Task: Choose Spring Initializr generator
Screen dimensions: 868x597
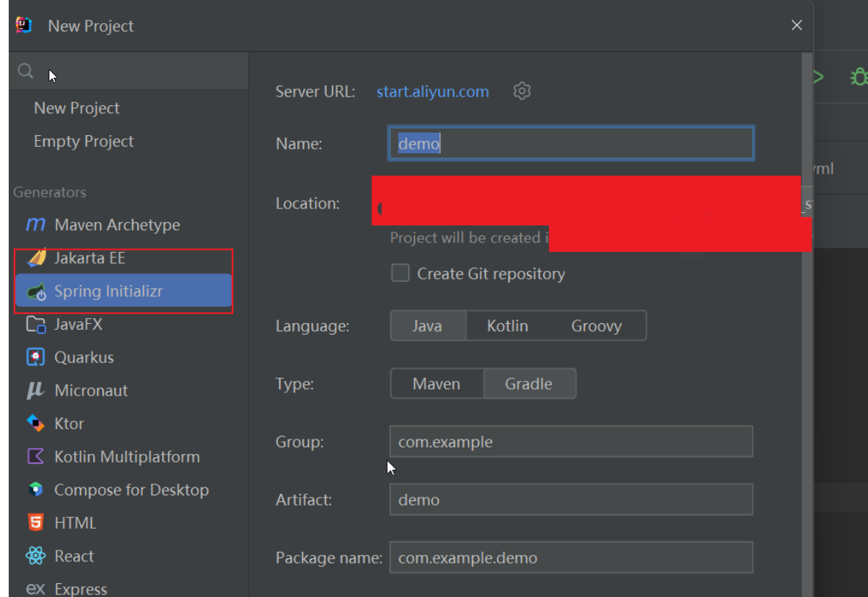Action: pos(123,291)
